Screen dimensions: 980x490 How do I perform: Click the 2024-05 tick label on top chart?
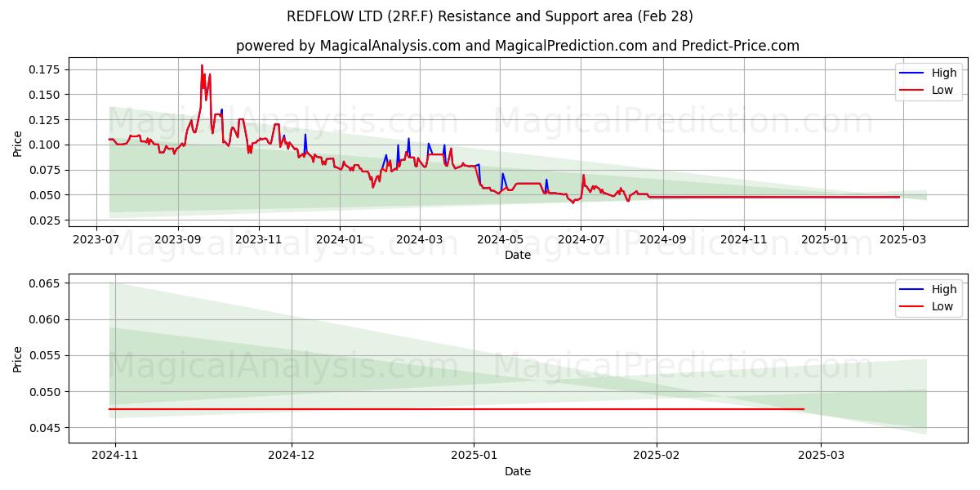[501, 239]
